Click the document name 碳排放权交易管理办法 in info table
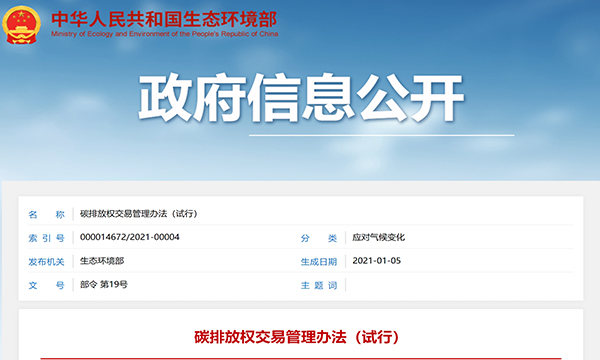Screen dimensions: 600x360 [x=138, y=213]
